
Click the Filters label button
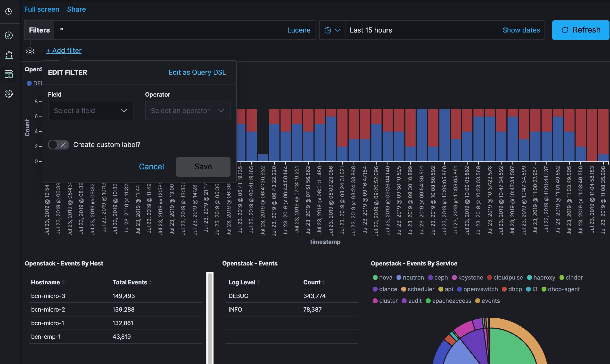[39, 30]
